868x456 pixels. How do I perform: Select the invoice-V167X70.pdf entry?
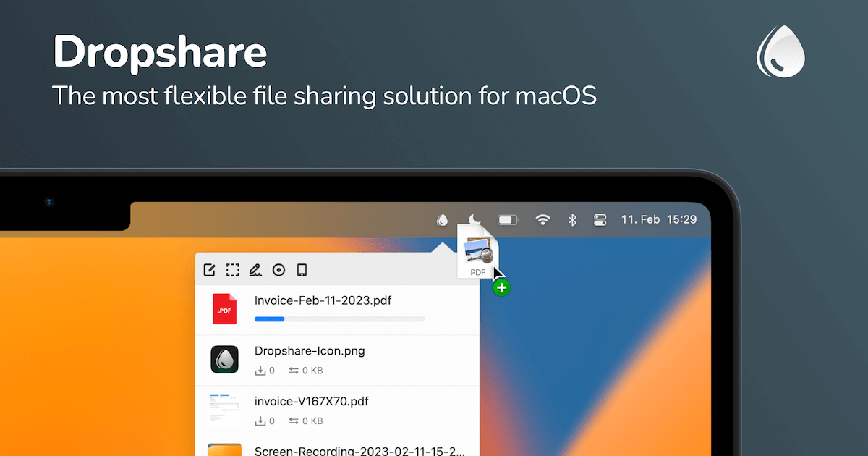310,401
